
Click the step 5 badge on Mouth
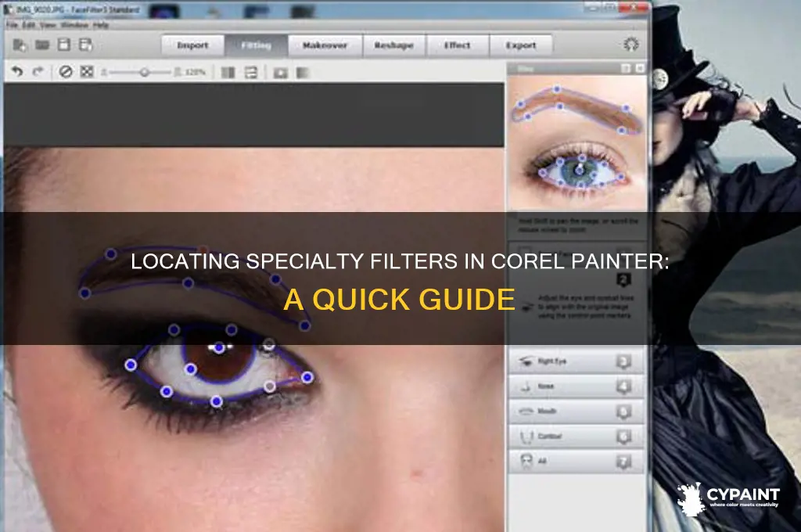click(x=623, y=412)
